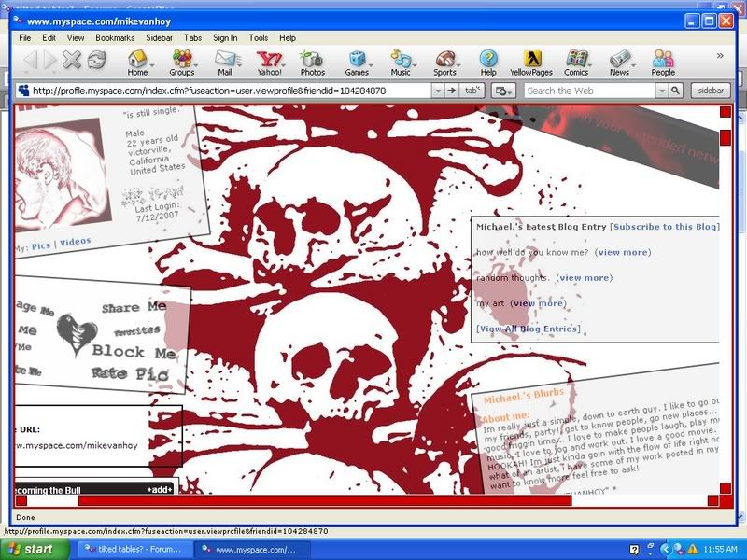The width and height of the screenshot is (747, 560).
Task: Open the Games toolbar icon
Action: click(x=357, y=63)
